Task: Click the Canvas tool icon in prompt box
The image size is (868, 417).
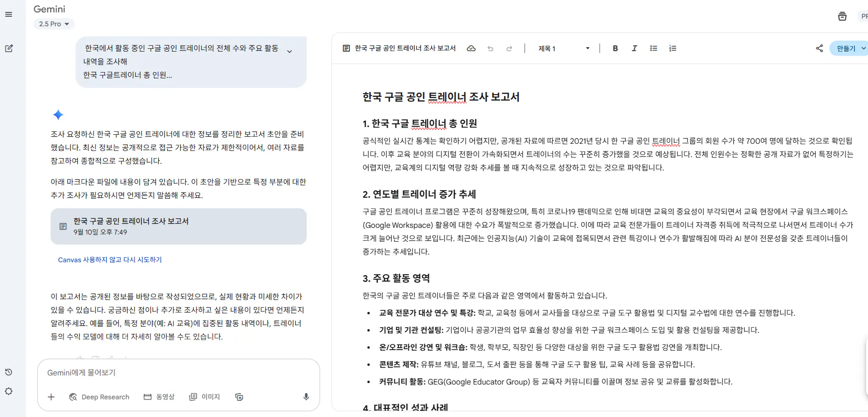Action: point(239,397)
